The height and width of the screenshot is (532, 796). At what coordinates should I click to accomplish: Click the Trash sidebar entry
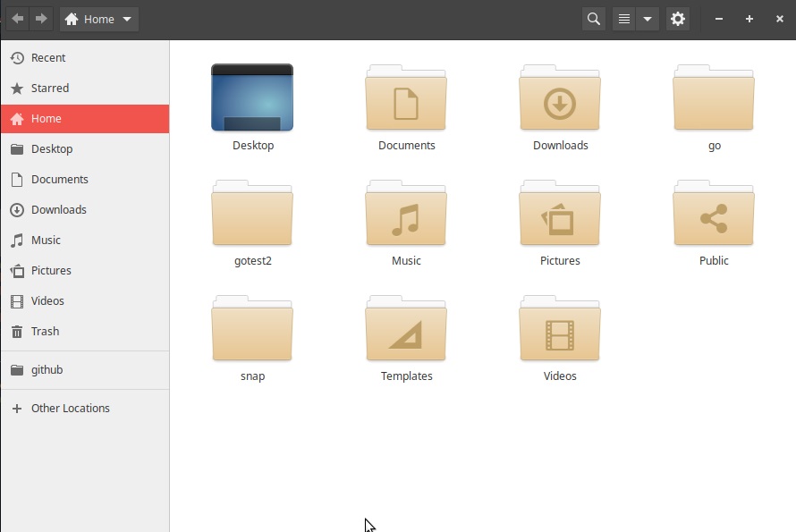(x=45, y=332)
